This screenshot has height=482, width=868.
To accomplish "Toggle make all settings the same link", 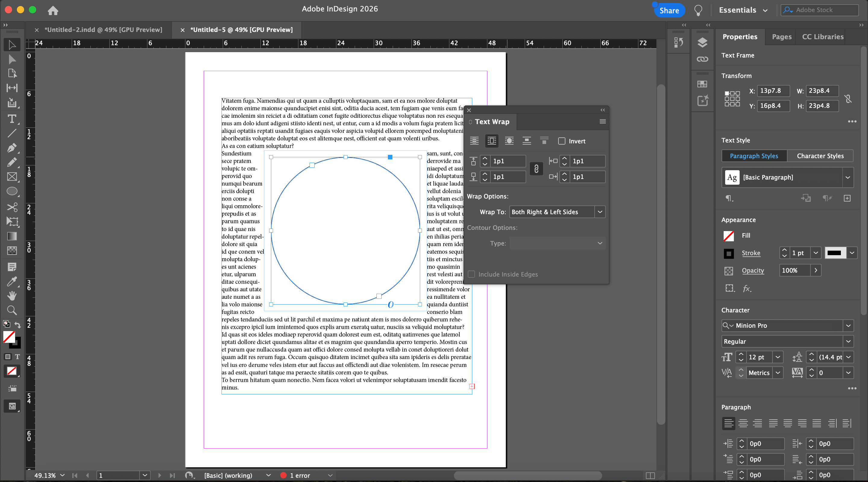I will click(x=536, y=169).
